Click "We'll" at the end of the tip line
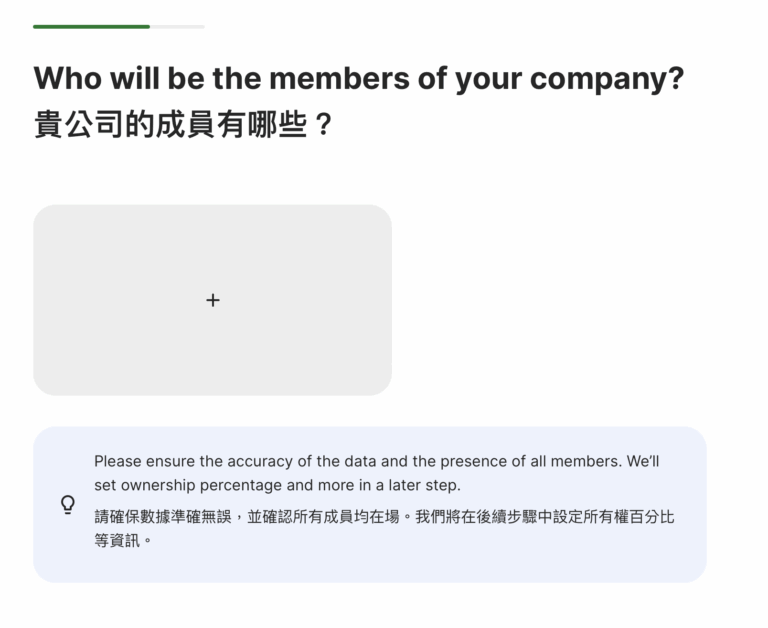Viewport: 768px width, 628px height. point(642,461)
